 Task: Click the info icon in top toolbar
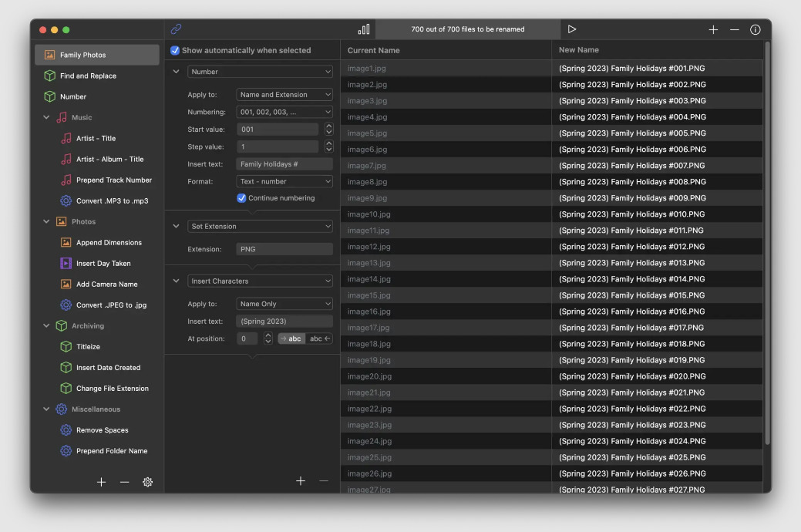(x=755, y=29)
